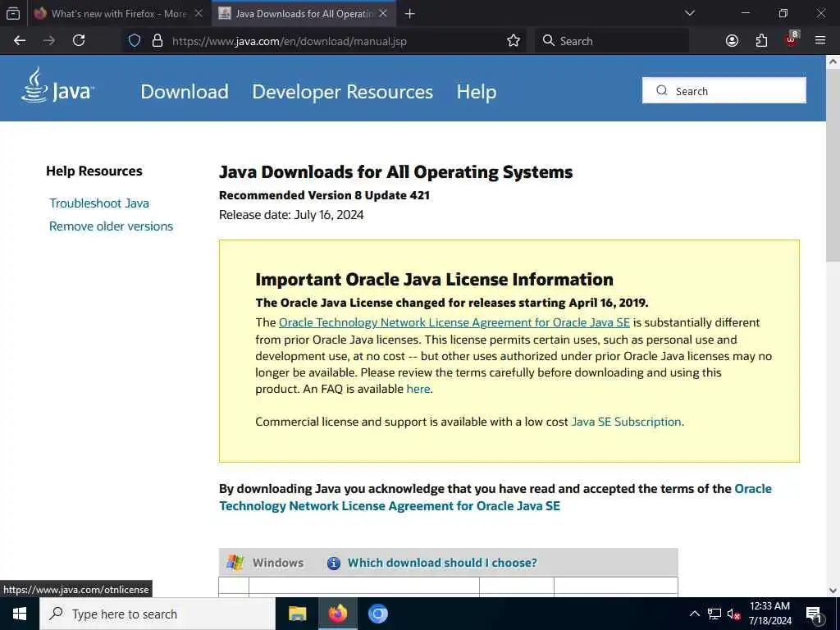Click the Firefox taskbar icon
840x630 pixels.
pos(337,614)
